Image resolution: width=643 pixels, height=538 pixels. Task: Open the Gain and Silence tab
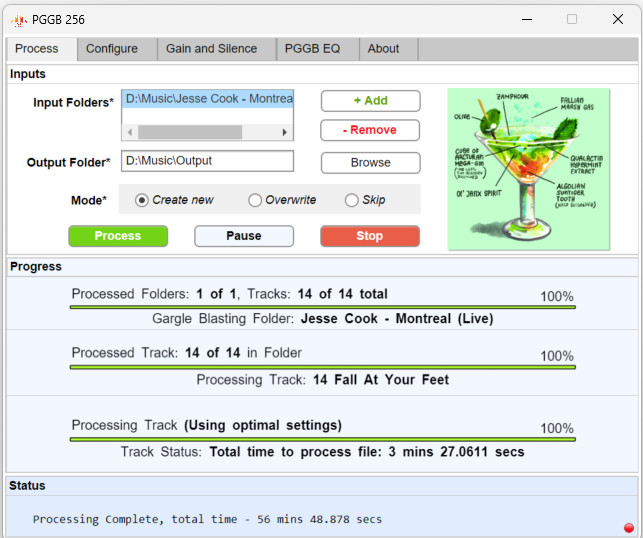point(211,49)
